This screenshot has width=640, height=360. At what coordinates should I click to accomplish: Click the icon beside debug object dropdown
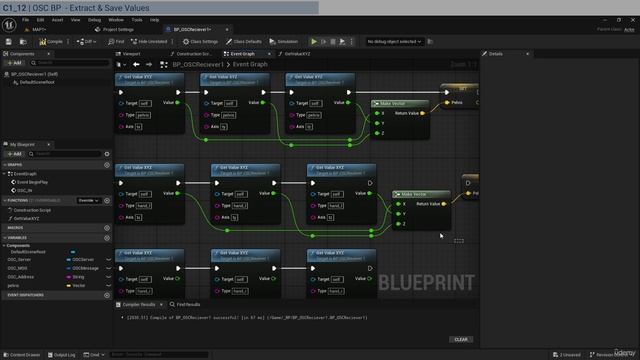tap(430, 42)
